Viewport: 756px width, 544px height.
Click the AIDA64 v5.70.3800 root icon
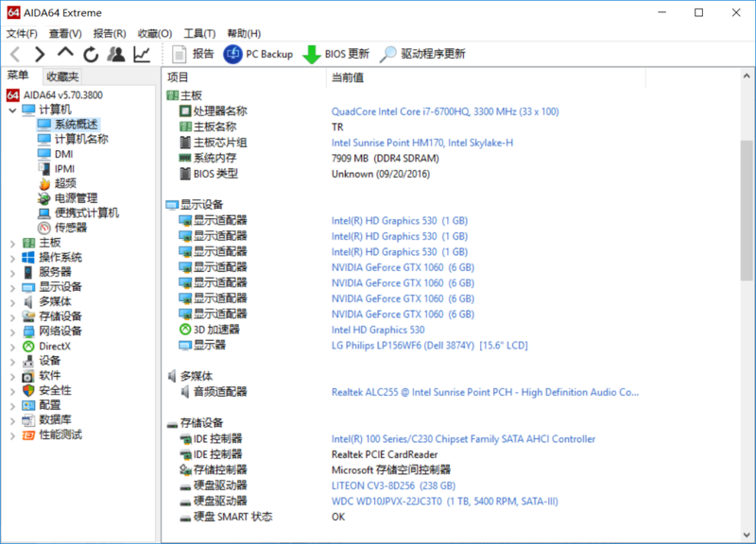(13, 95)
